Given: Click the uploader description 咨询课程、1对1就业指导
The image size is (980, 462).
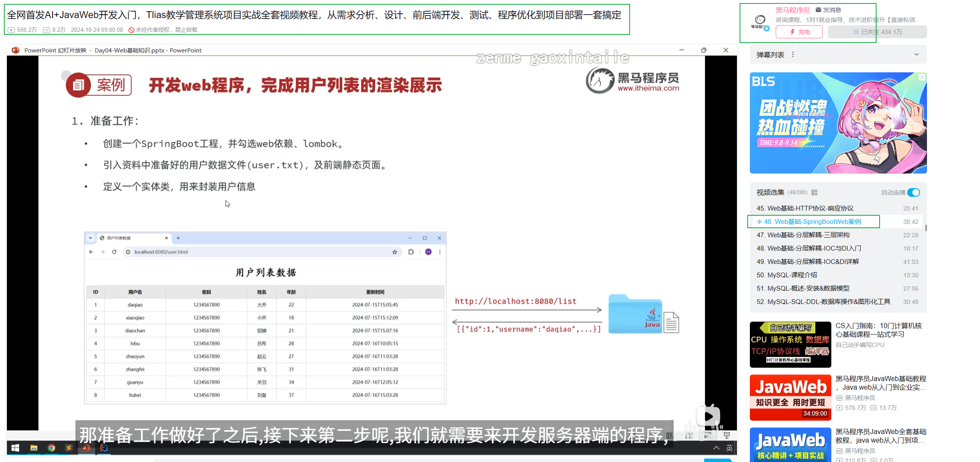Looking at the screenshot, I should tap(848, 20).
